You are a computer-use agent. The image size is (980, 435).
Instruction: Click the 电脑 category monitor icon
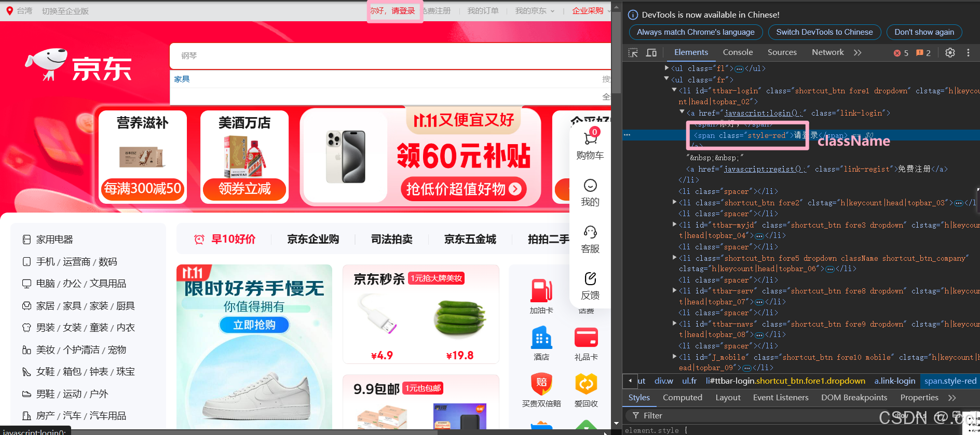pos(26,284)
